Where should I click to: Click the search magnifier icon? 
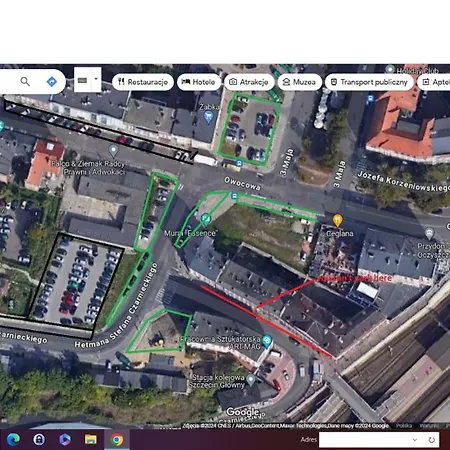25,81
